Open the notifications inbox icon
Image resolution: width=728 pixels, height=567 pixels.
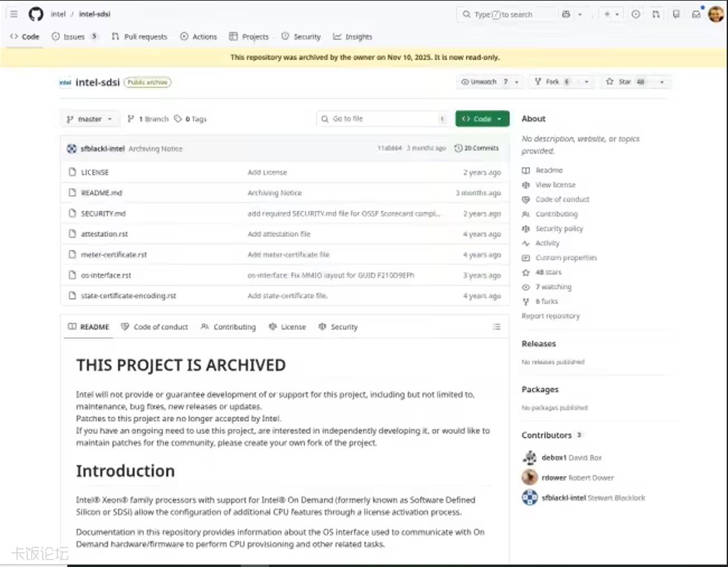coord(696,14)
